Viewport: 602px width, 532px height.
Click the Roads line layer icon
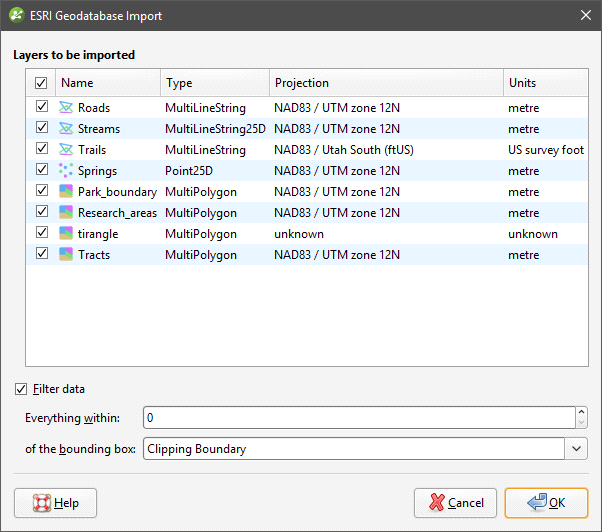(x=67, y=107)
